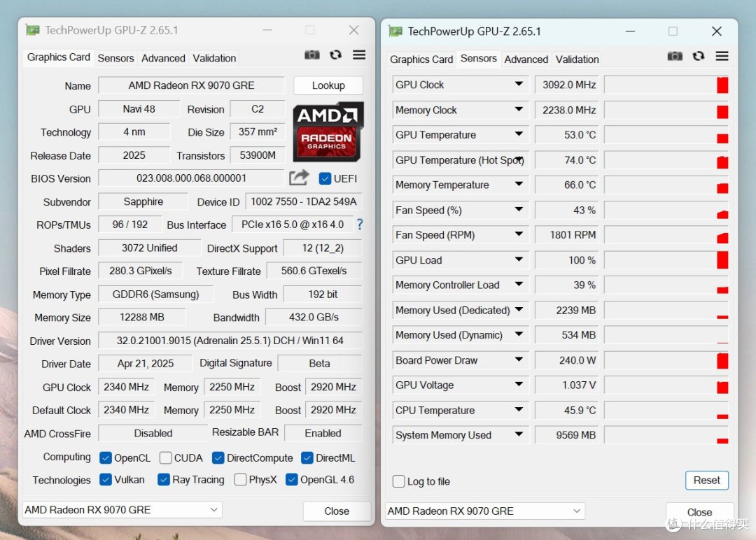Viewport: 756px width, 540px height.
Task: Open the CPU Temperature sensor dropdown
Action: tap(519, 410)
